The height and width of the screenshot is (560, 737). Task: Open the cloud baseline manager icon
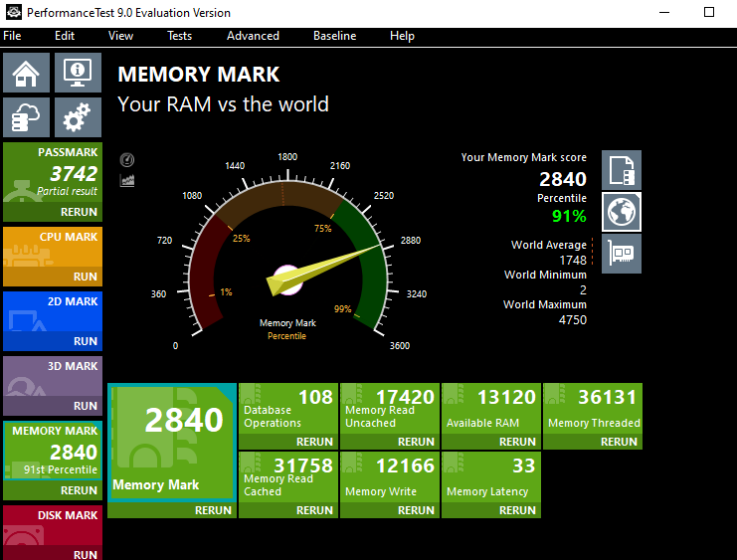pyautogui.click(x=26, y=117)
